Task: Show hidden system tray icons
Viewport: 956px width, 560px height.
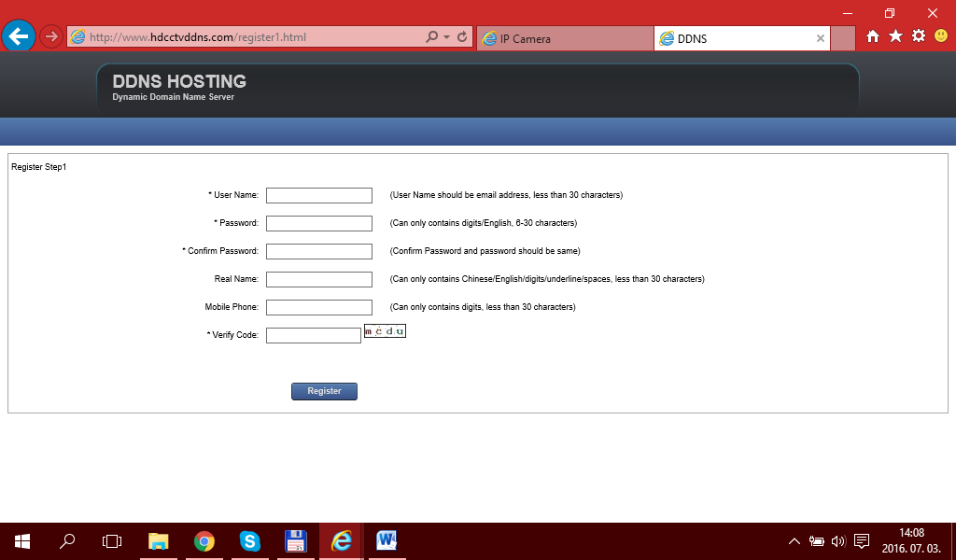Action: pyautogui.click(x=794, y=541)
